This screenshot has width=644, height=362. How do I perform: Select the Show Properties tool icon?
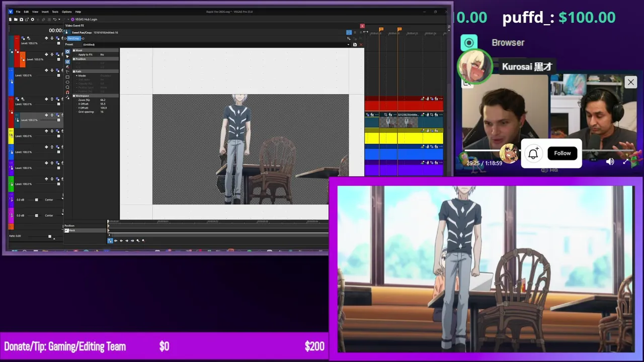click(x=67, y=51)
